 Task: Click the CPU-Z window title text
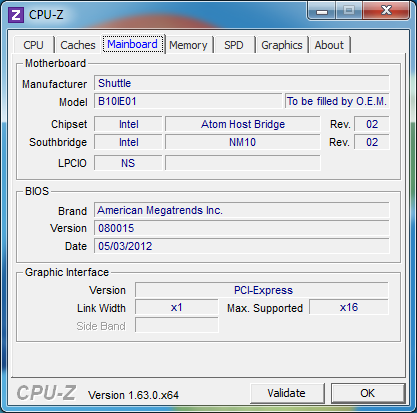[46, 15]
